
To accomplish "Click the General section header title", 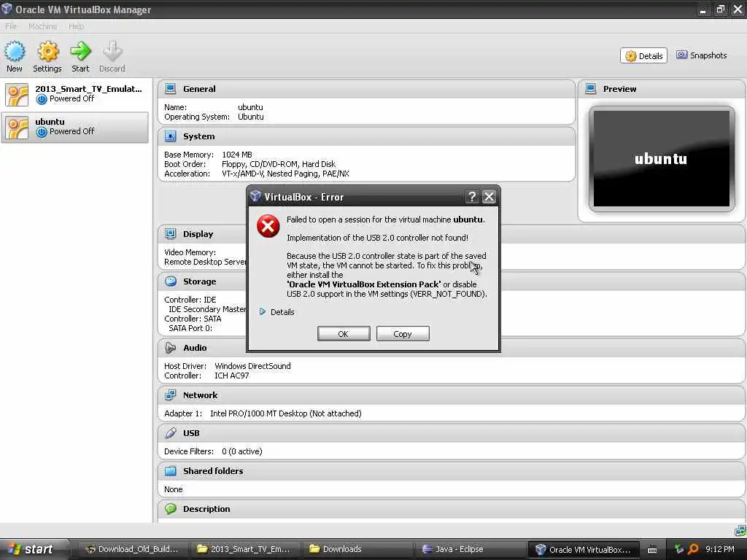I will (199, 88).
